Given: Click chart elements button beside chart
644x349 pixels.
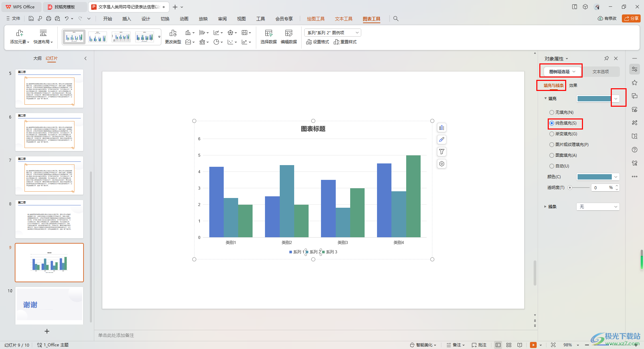Looking at the screenshot, I should tap(442, 128).
